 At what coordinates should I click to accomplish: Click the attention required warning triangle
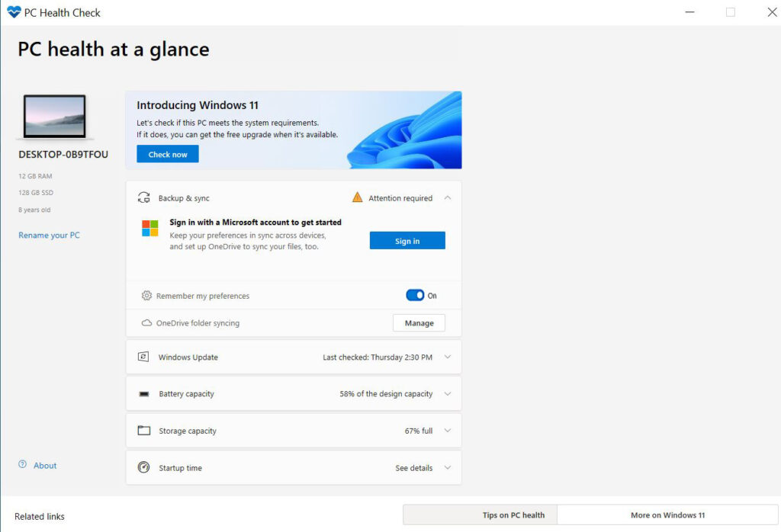[x=358, y=197]
